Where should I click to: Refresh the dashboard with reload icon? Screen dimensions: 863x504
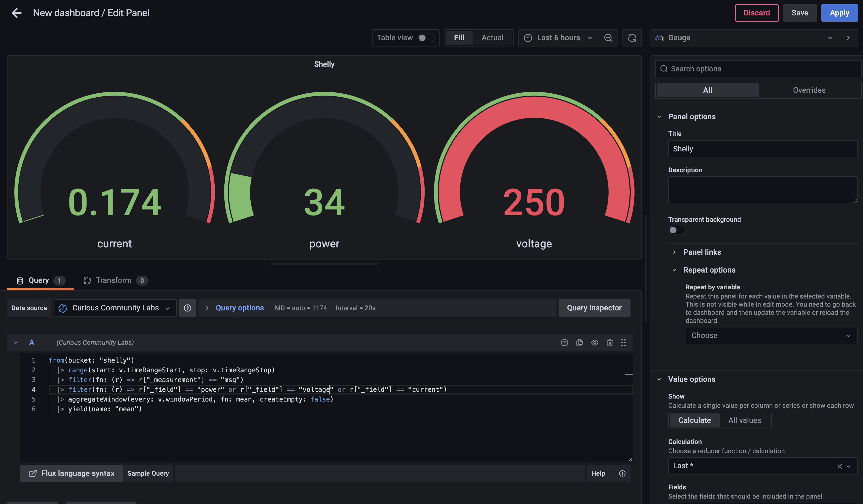coord(632,38)
